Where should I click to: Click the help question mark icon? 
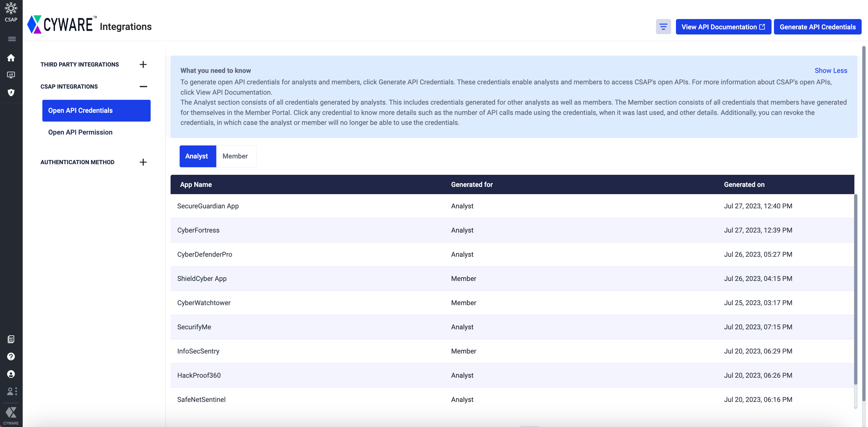11,357
